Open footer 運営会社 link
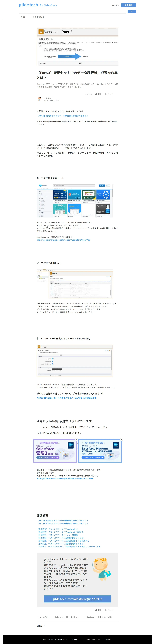The width and height of the screenshot is (155, 644). [x=75, y=639]
